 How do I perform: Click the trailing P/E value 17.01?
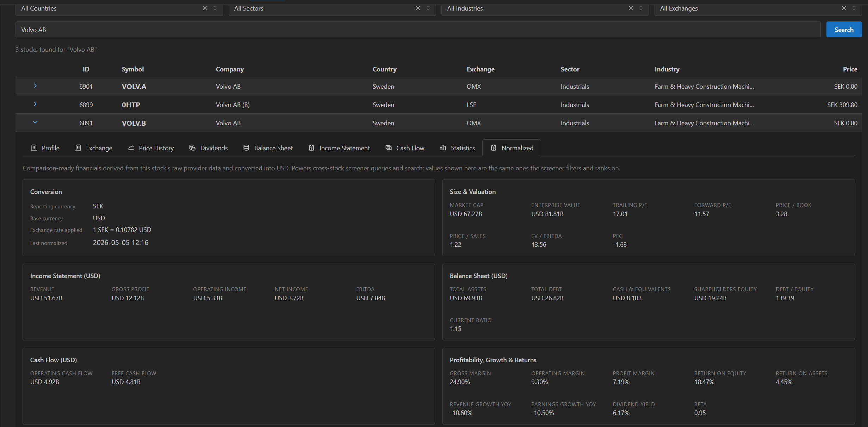coord(620,214)
